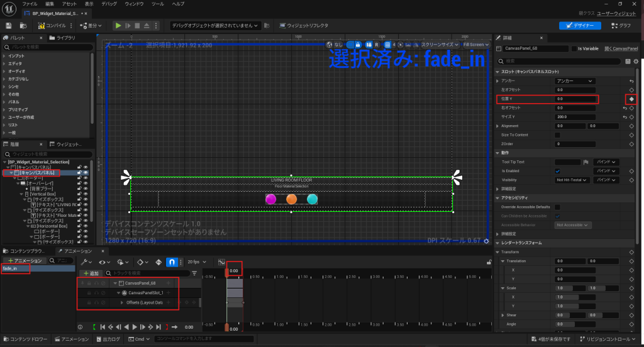Open the Fill Screen dropdown
644x347 pixels.
pyautogui.click(x=475, y=45)
